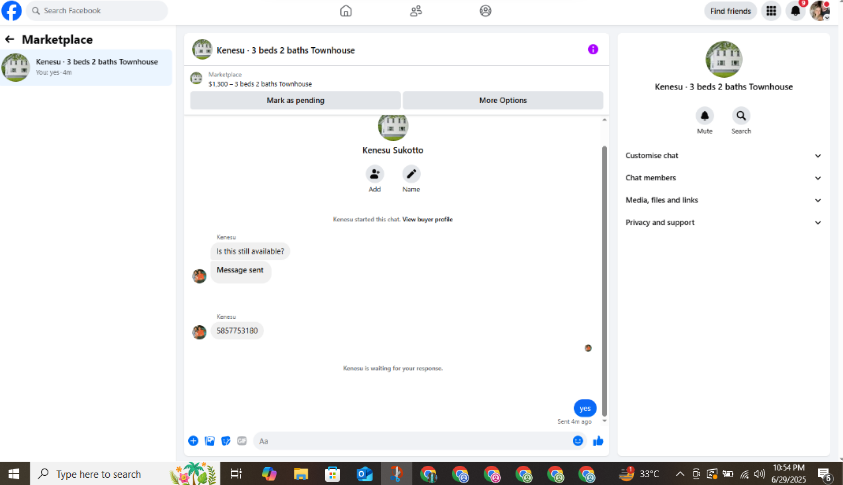The image size is (843, 485).
Task: Choose a GIF icon
Action: (242, 441)
